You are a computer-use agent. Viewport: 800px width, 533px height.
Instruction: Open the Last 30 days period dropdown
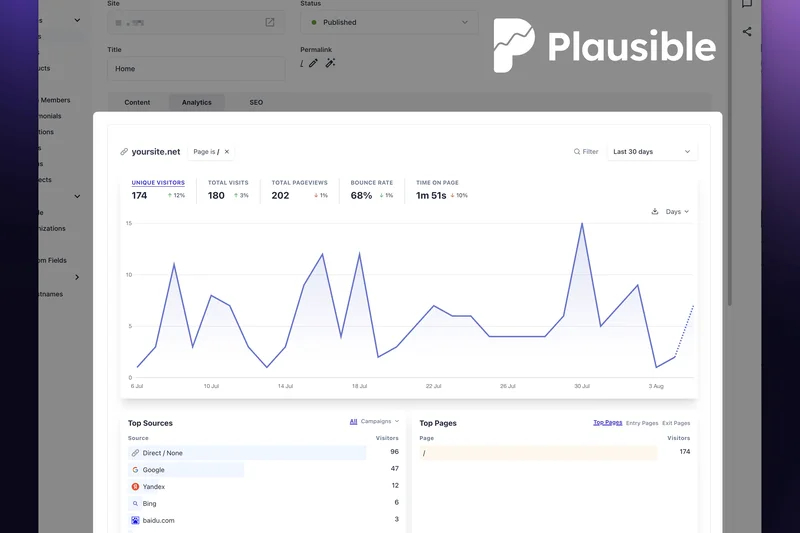pyautogui.click(x=652, y=151)
